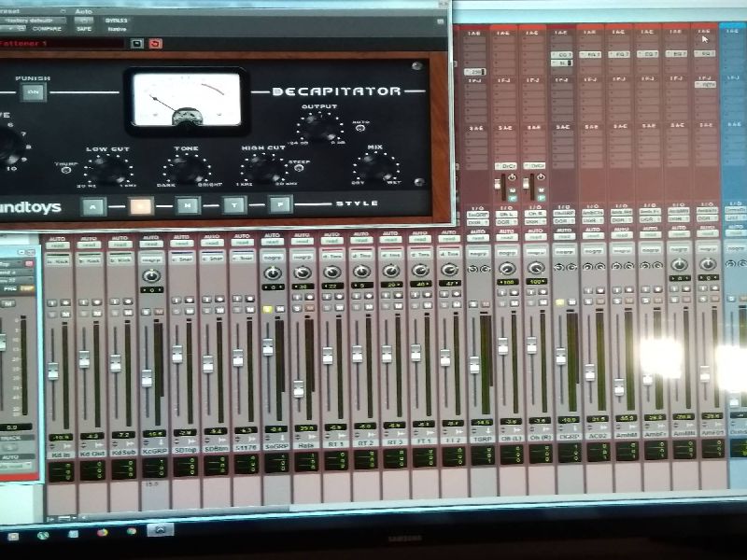Click the Oh (R) pan knob
The width and height of the screenshot is (747, 560).
click(x=536, y=268)
